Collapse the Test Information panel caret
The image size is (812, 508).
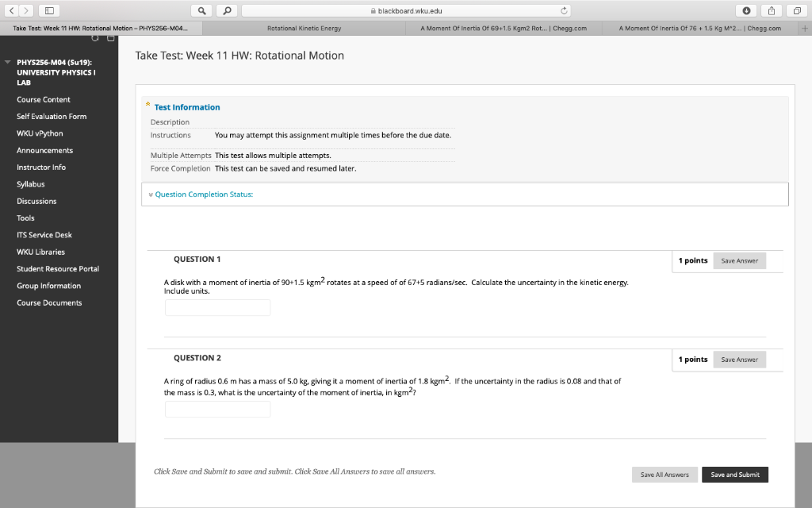pos(147,103)
